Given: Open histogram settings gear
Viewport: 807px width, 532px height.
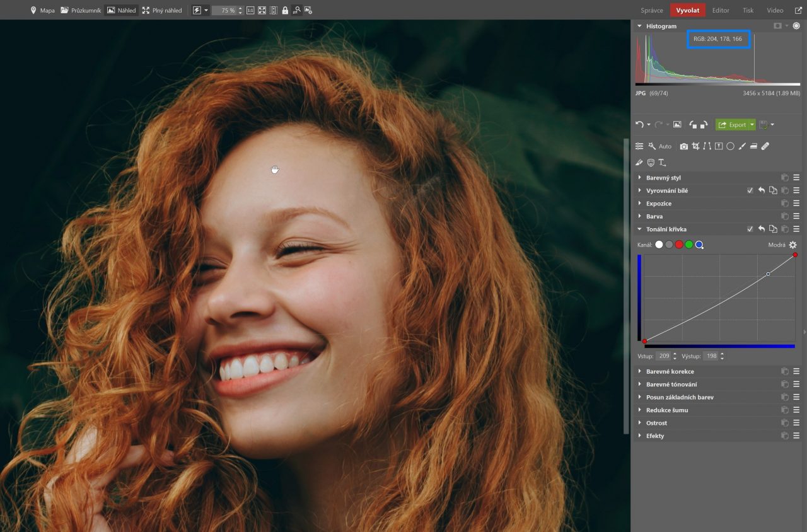Looking at the screenshot, I should click(x=796, y=26).
